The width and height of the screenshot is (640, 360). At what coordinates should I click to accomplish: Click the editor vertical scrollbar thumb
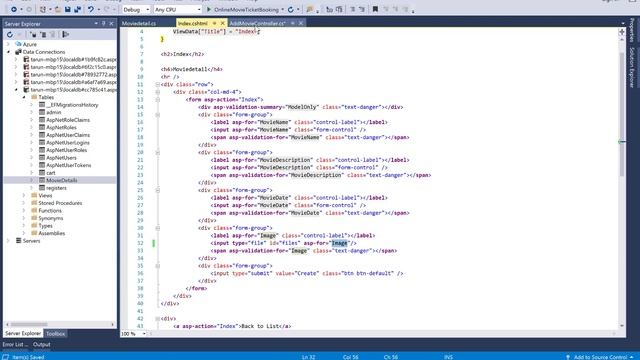[x=622, y=114]
